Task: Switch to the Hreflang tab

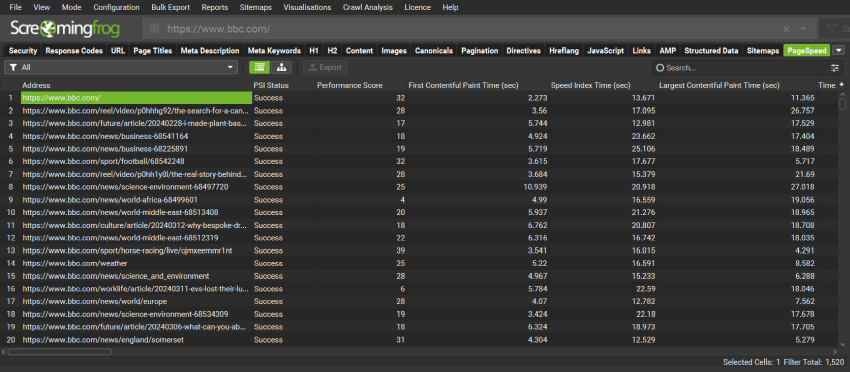Action: [564, 50]
